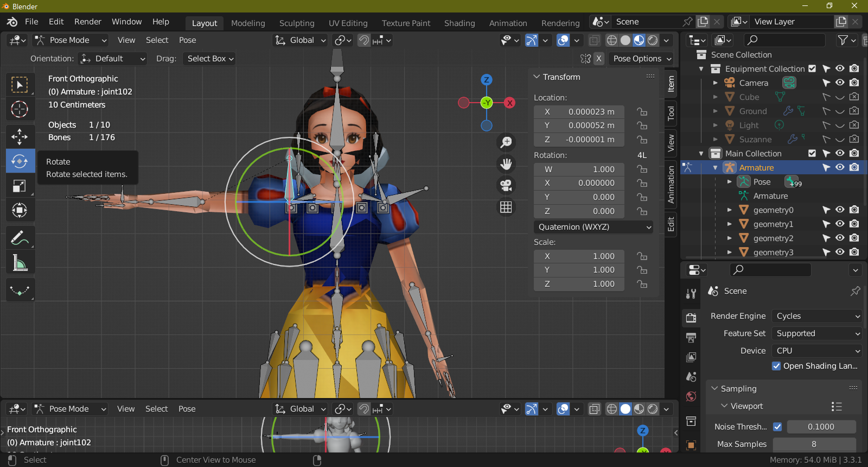Switch orthographic/perspective grid button
The height and width of the screenshot is (467, 868).
point(506,207)
